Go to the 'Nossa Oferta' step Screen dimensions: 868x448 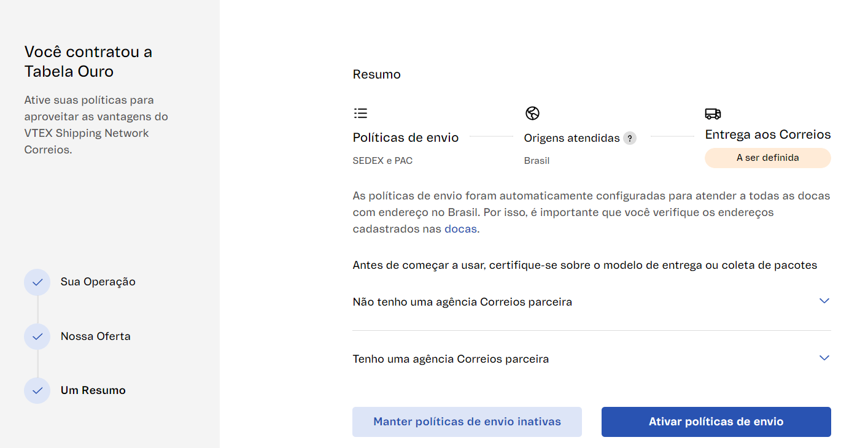tap(95, 336)
